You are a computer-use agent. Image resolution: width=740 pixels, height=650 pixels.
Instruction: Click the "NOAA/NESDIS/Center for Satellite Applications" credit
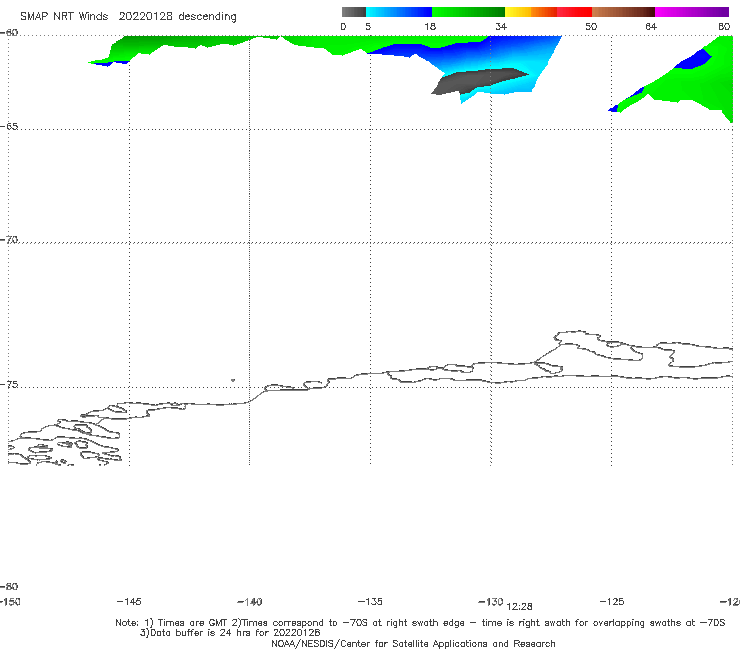coord(413,644)
